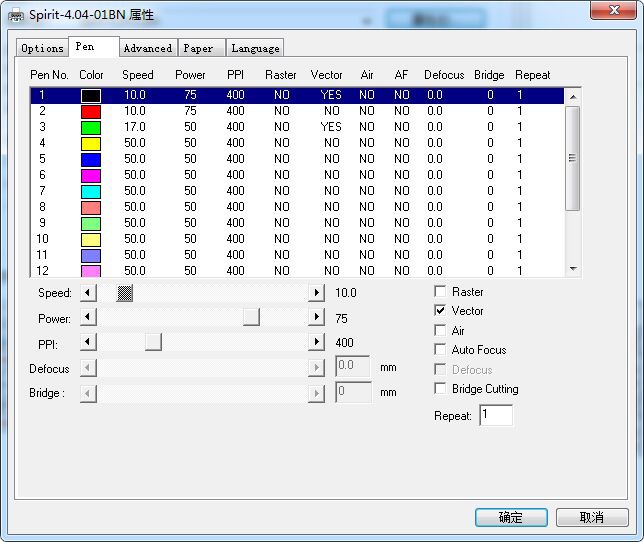Open the Paper tab
The image size is (644, 542).
tap(202, 48)
